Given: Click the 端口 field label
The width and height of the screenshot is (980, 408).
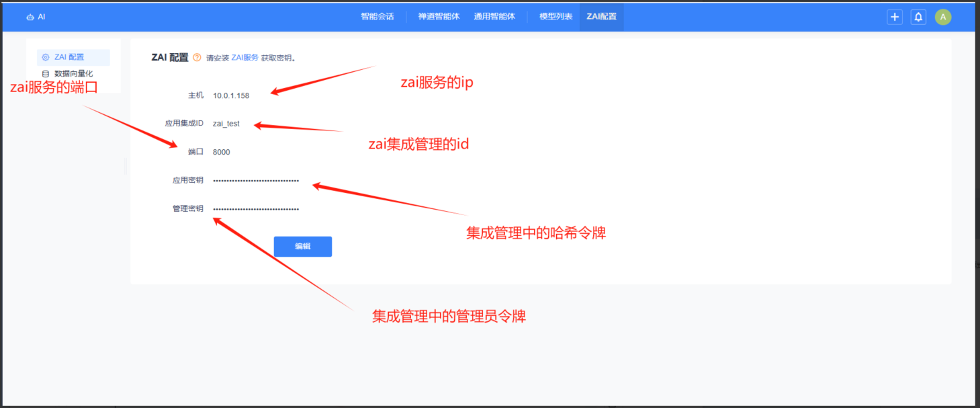Looking at the screenshot, I should [x=195, y=152].
